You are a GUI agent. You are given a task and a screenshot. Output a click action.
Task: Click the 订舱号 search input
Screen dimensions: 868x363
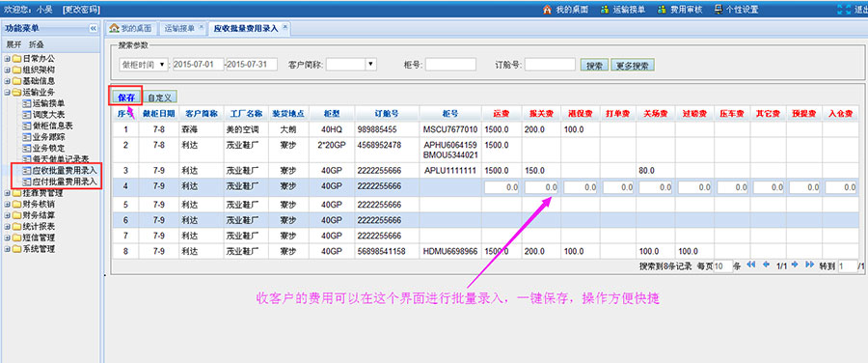tap(550, 65)
